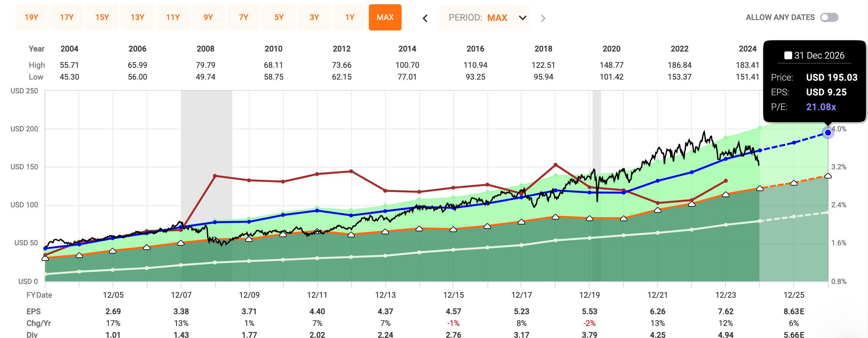Choose the 11Y range

[173, 18]
